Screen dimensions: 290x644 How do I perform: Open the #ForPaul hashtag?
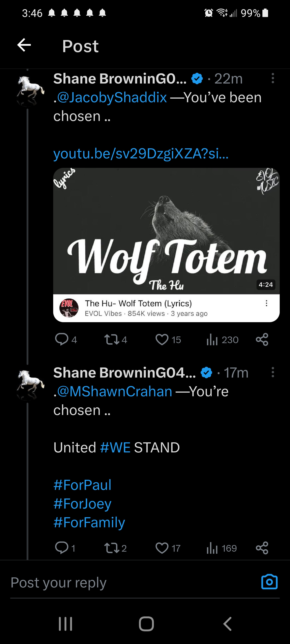coord(82,485)
